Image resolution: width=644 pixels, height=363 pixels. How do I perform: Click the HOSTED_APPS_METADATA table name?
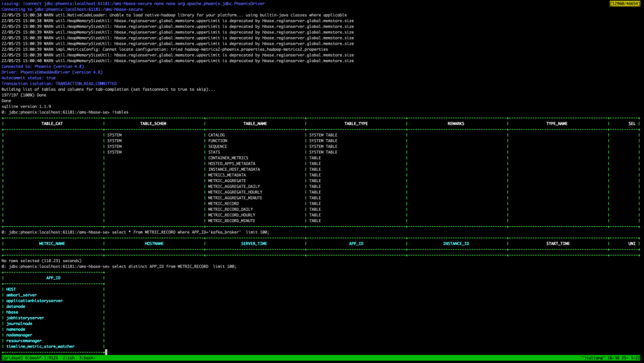coord(231,164)
